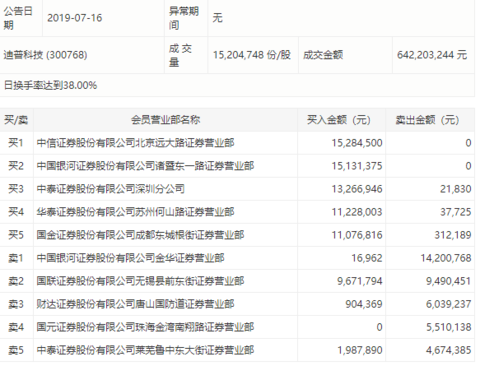Click the 会员营业部名称 column header
Screen dimensions: 480x366
[x=165, y=120]
